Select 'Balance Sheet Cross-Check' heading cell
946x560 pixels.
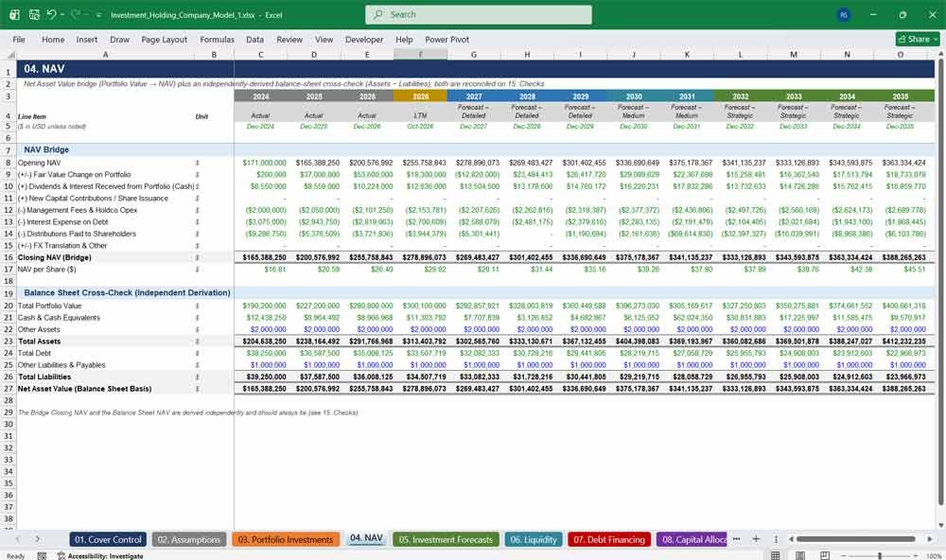click(x=127, y=292)
